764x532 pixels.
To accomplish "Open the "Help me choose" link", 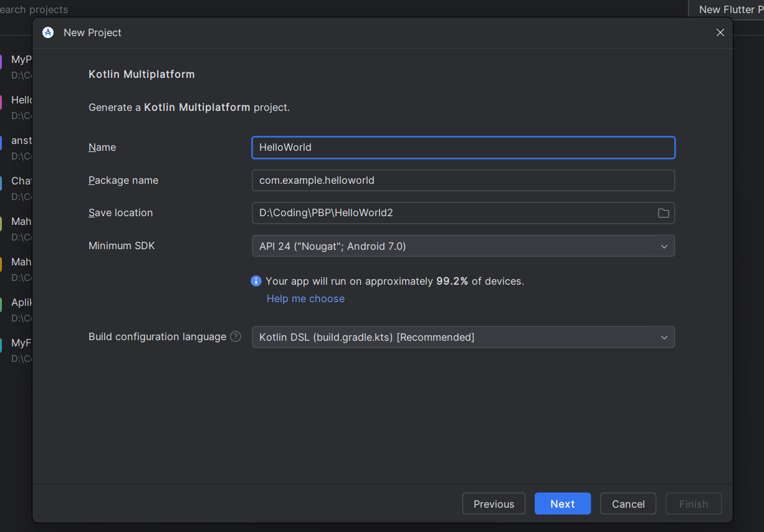I will coord(305,298).
